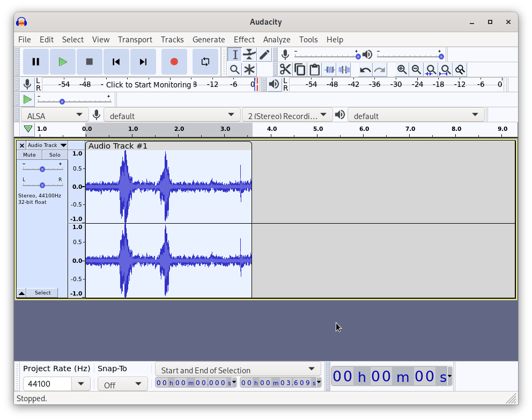Screen dimensions: 532x420
Task: Solo the audio track
Action: 55,155
